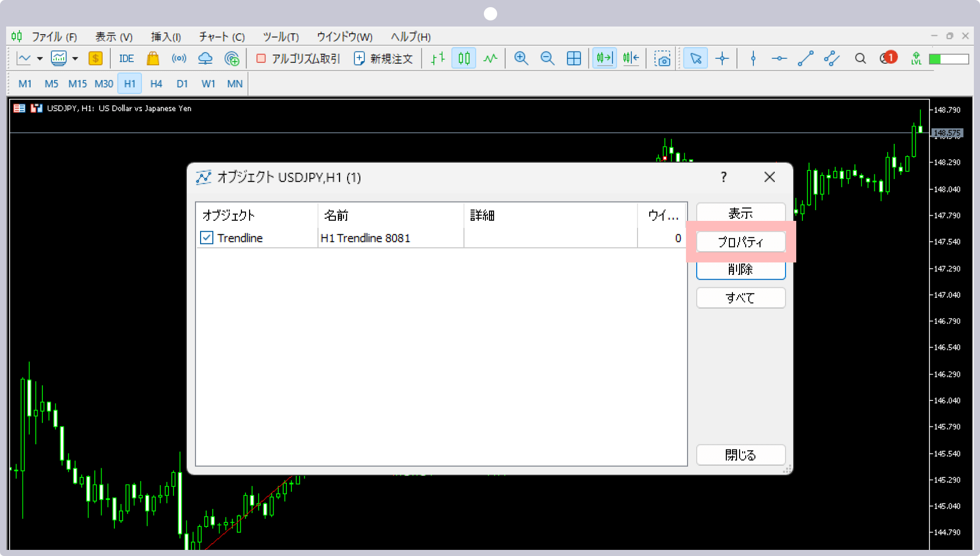This screenshot has height=556, width=980.
Task: Toggle chart shift icon
Action: 631,59
